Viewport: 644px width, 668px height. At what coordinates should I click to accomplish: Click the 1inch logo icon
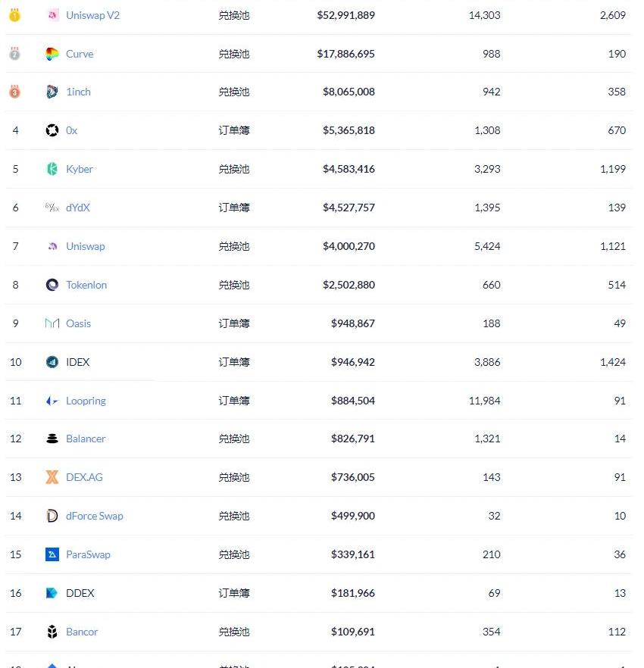[52, 92]
